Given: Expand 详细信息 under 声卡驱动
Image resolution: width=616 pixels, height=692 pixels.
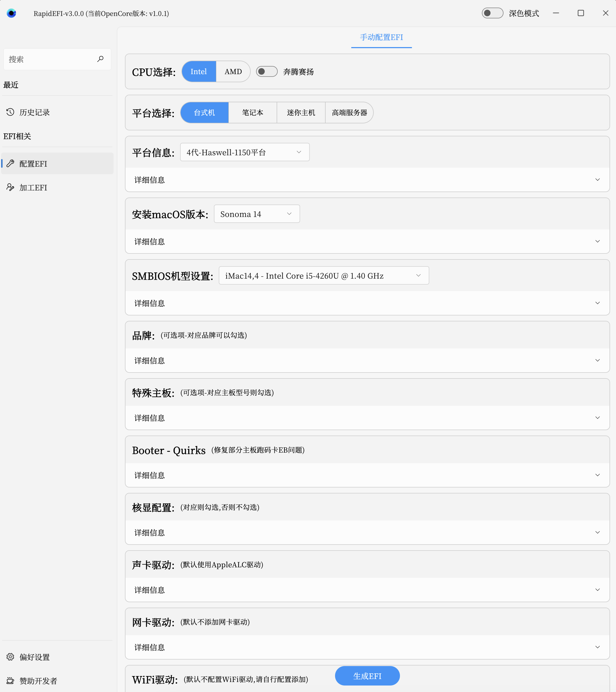Looking at the screenshot, I should pyautogui.click(x=367, y=589).
